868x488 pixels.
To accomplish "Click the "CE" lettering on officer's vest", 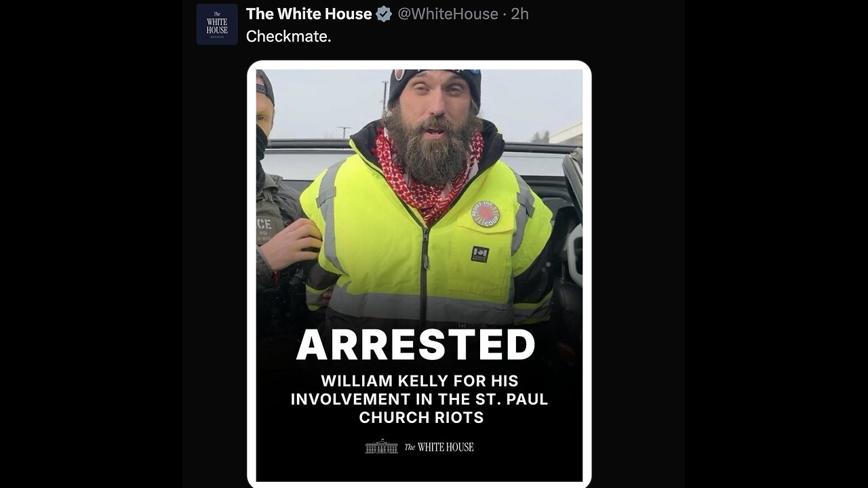I will (264, 224).
